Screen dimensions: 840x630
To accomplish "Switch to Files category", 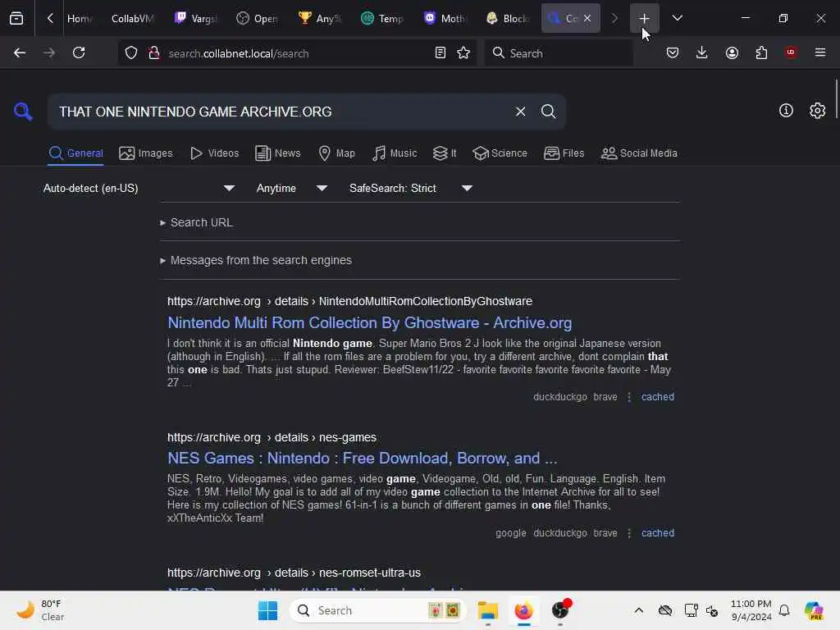I will (564, 153).
